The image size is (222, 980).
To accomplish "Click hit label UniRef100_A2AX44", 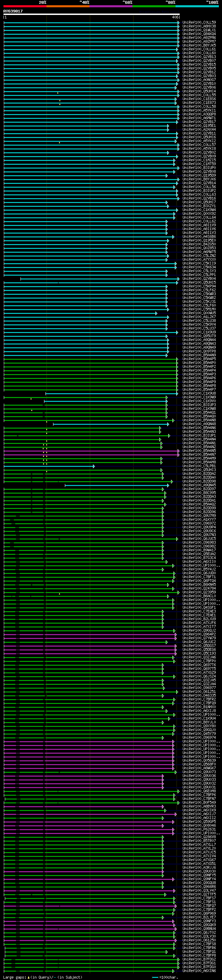I will pos(199,130).
